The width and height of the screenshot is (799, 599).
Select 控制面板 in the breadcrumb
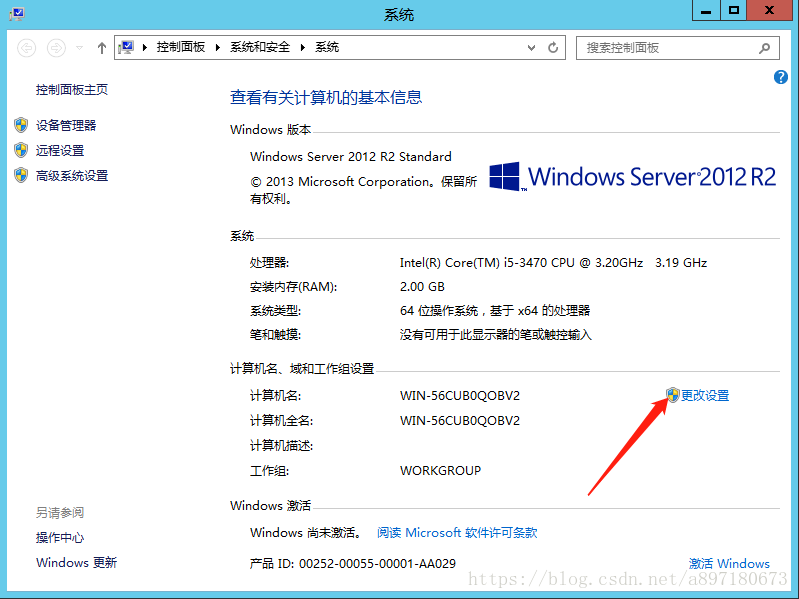click(180, 47)
